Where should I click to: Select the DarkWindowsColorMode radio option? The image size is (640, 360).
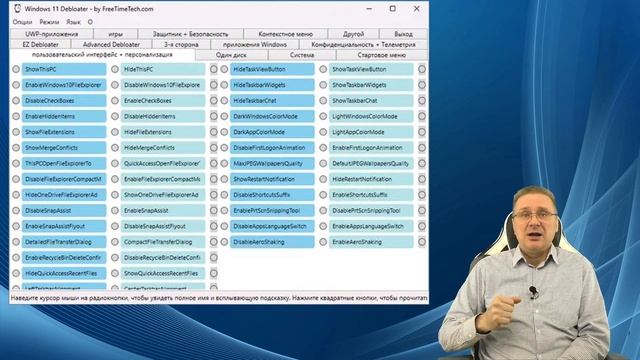pos(224,116)
